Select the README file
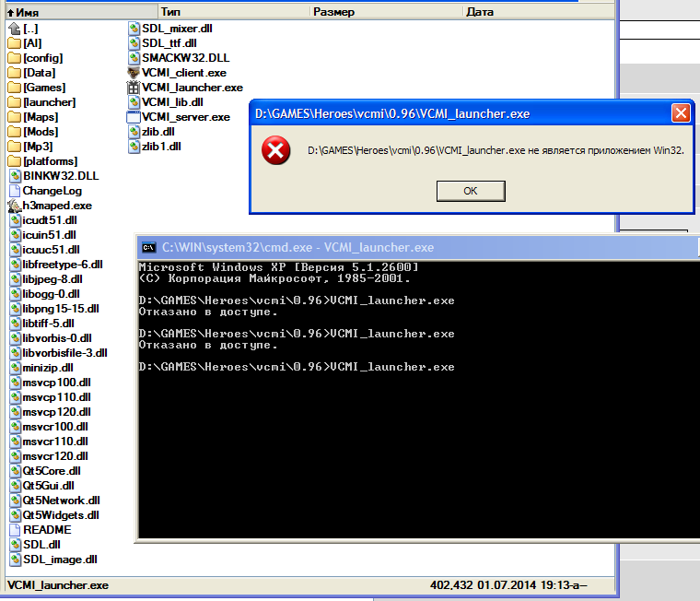This screenshot has height=601, width=700. coord(46,530)
